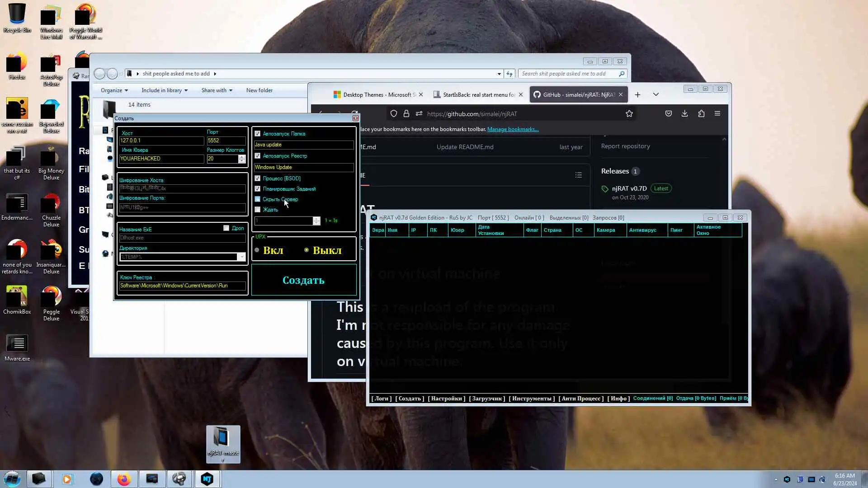Switch to StartIsBack browser tab
The image size is (868, 488).
pyautogui.click(x=478, y=94)
